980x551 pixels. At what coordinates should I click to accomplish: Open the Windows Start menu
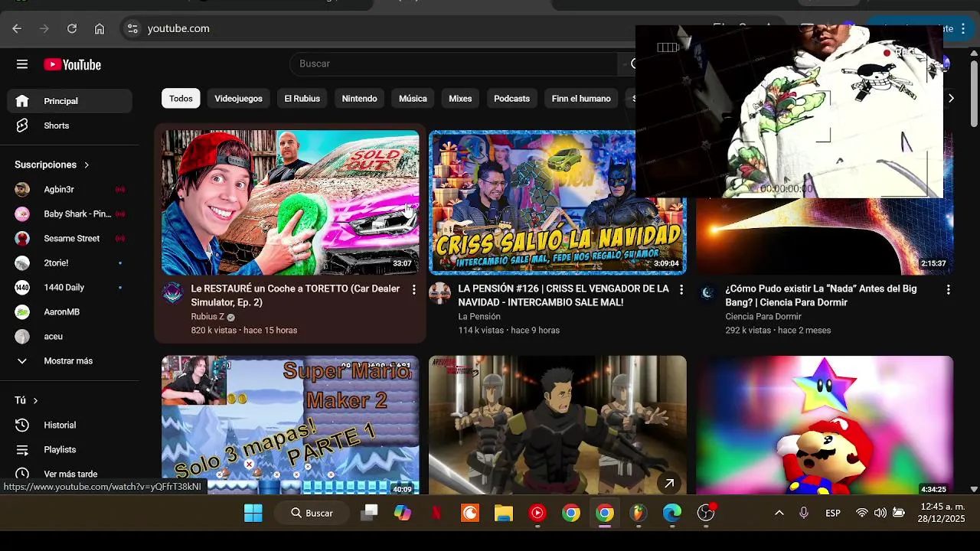[253, 514]
